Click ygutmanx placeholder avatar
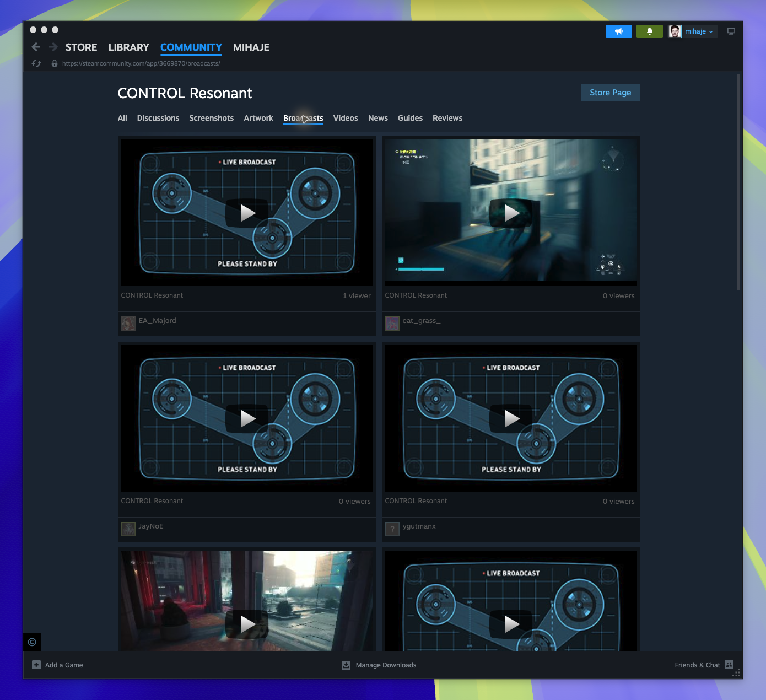 coord(392,529)
